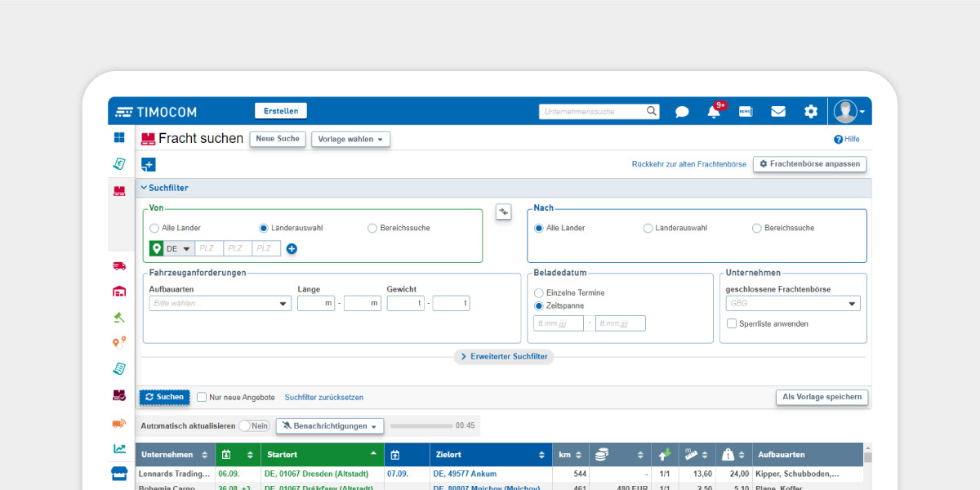
Task: Click the Unternehmenssuche search field
Action: (594, 112)
